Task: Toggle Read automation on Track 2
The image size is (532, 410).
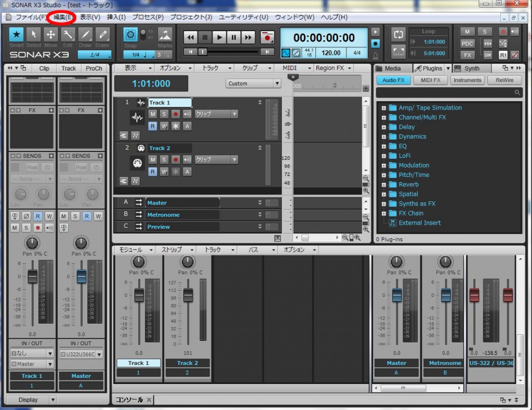Action: click(x=153, y=172)
